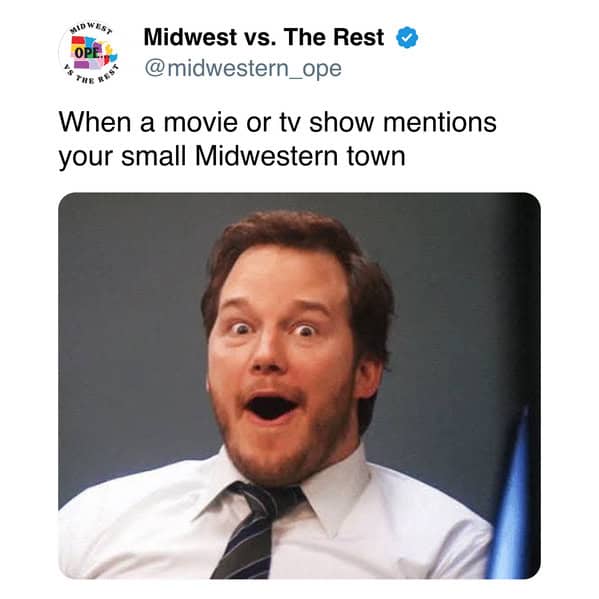599x599 pixels.
Task: Click the word "small" in the tweet text
Action: click(x=153, y=157)
